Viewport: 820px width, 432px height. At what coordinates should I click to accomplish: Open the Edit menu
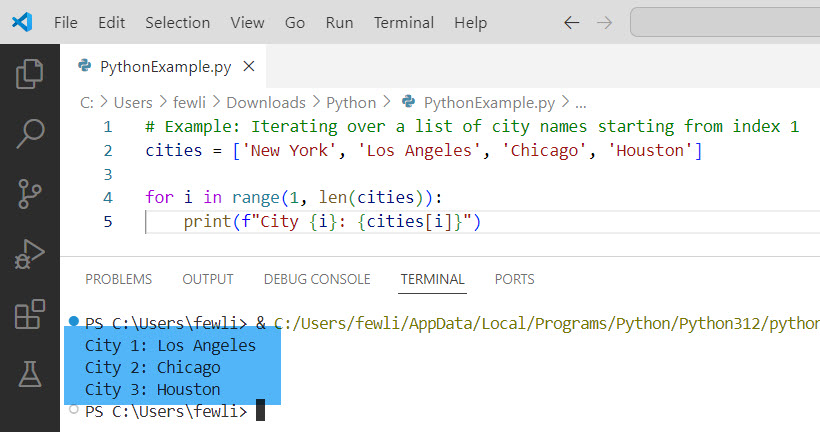click(111, 22)
